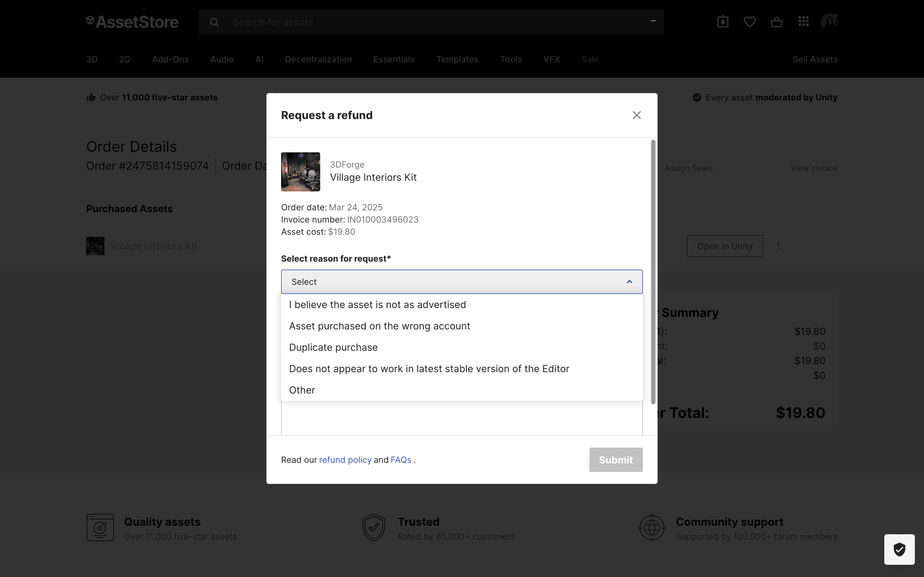The image size is (924, 577).
Task: Open the refund policy link
Action: [345, 460]
